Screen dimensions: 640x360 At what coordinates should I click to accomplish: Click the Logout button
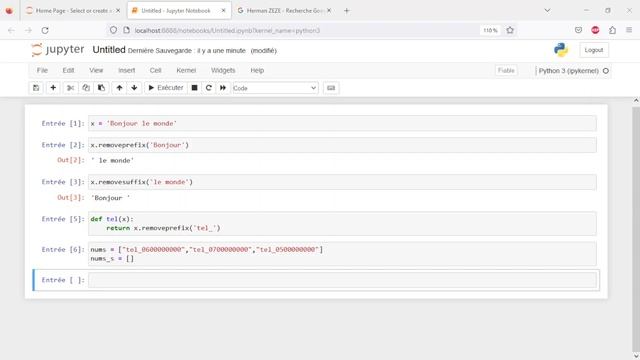pos(593,50)
